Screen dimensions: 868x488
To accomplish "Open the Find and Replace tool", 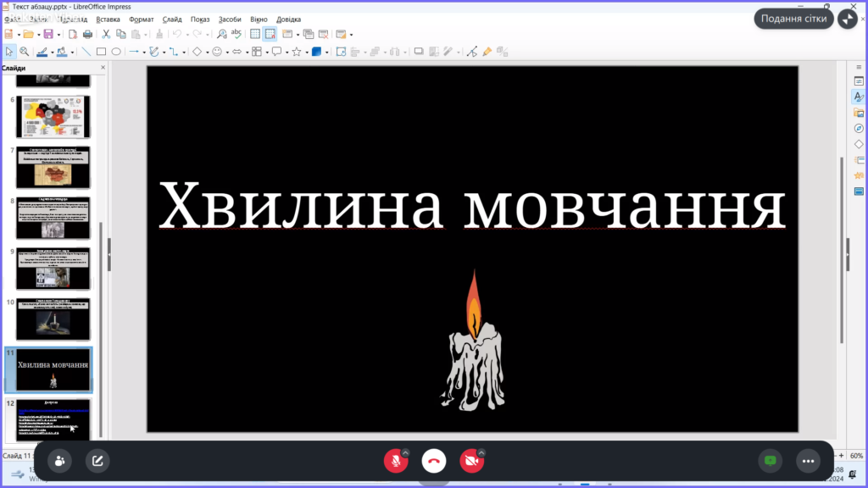I will 221,34.
